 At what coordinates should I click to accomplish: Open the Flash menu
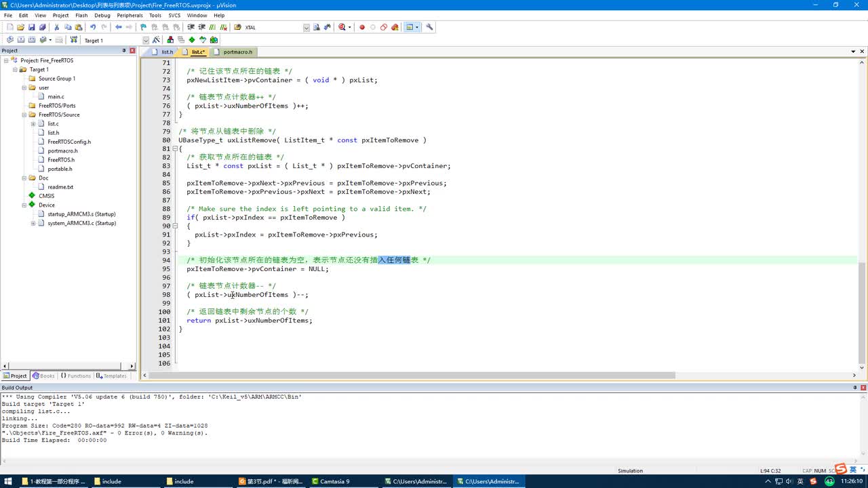coord(81,15)
